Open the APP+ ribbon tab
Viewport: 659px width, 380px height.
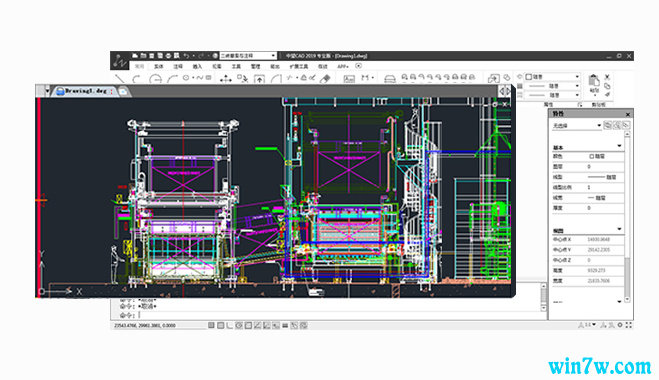pyautogui.click(x=343, y=66)
